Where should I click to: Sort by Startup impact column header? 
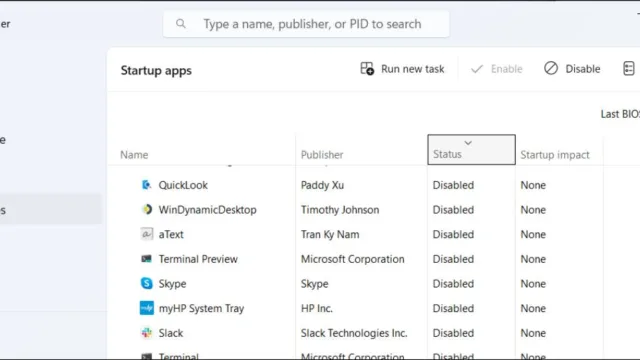pyautogui.click(x=555, y=155)
